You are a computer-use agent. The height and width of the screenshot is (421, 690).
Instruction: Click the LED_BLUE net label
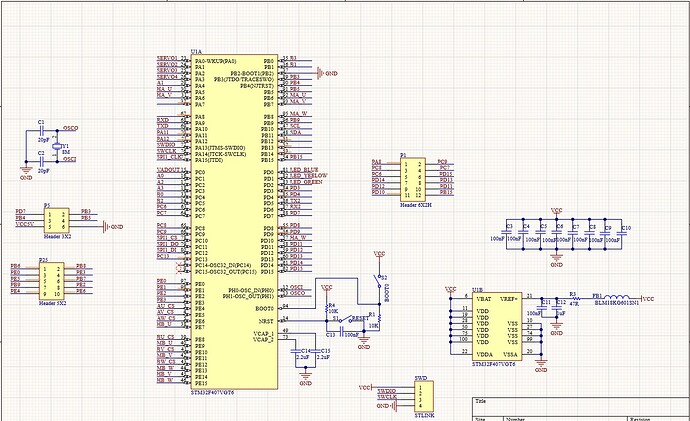click(x=304, y=171)
